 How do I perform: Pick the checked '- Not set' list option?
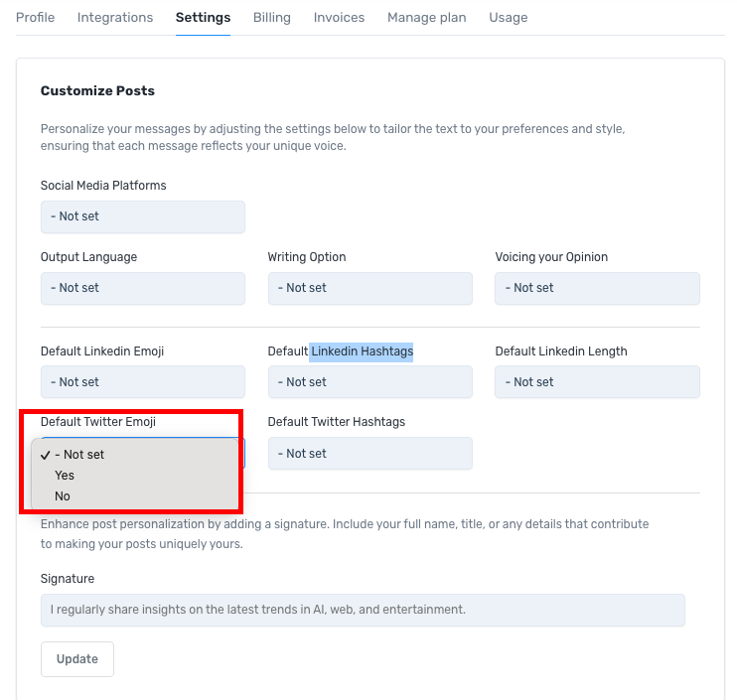[79, 455]
